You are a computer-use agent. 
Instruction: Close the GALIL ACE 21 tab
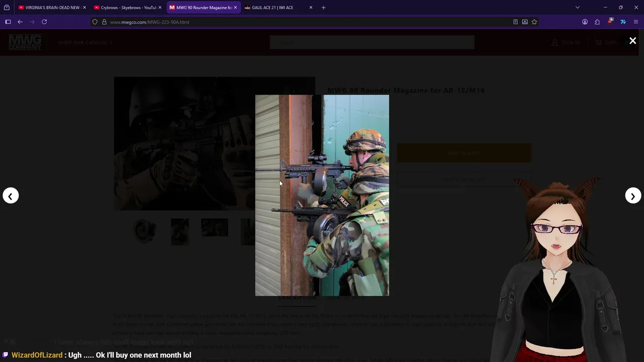[x=310, y=8]
